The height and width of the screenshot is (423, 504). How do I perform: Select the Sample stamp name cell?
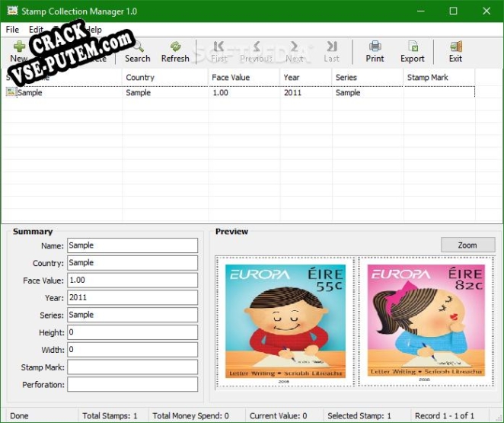click(30, 93)
